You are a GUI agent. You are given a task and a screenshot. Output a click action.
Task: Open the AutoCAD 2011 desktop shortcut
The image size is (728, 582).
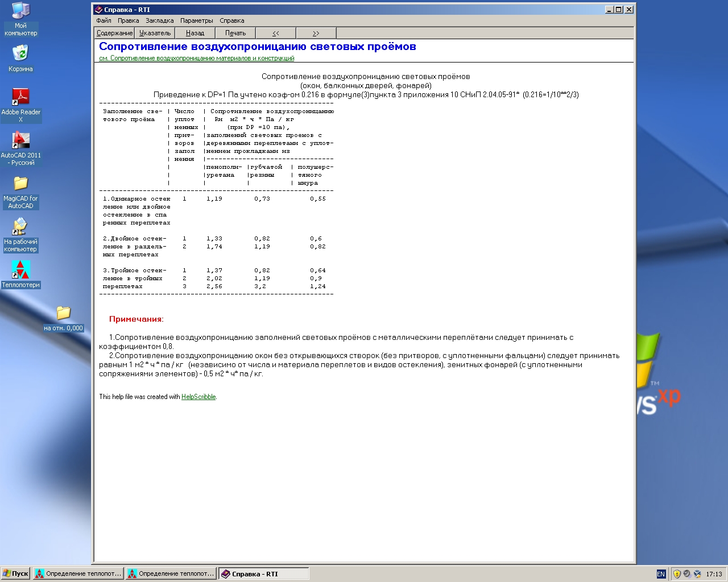coord(20,141)
